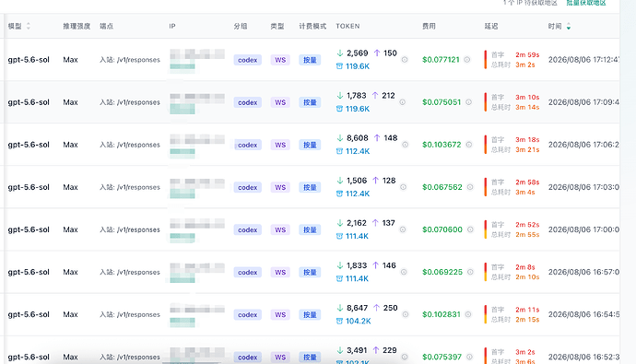Click the Max reasoning level in the 17:06 row
The height and width of the screenshot is (364, 636).
(x=70, y=145)
